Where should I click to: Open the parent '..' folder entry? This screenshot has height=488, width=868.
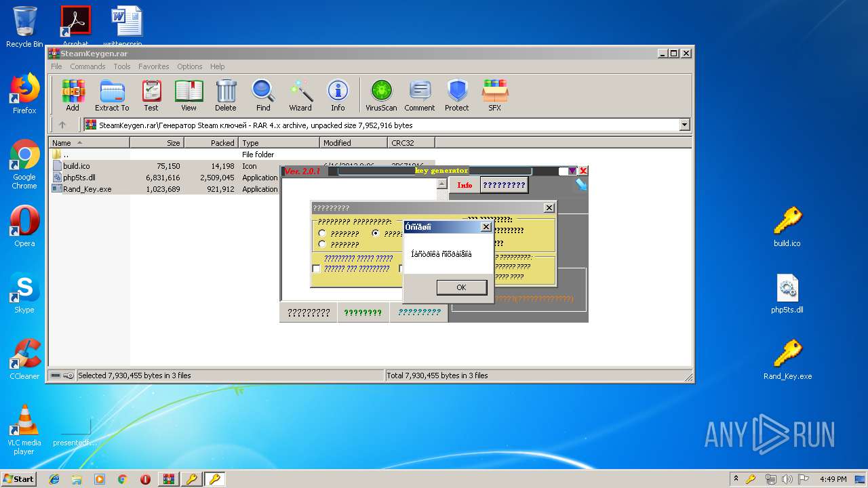[x=65, y=155]
